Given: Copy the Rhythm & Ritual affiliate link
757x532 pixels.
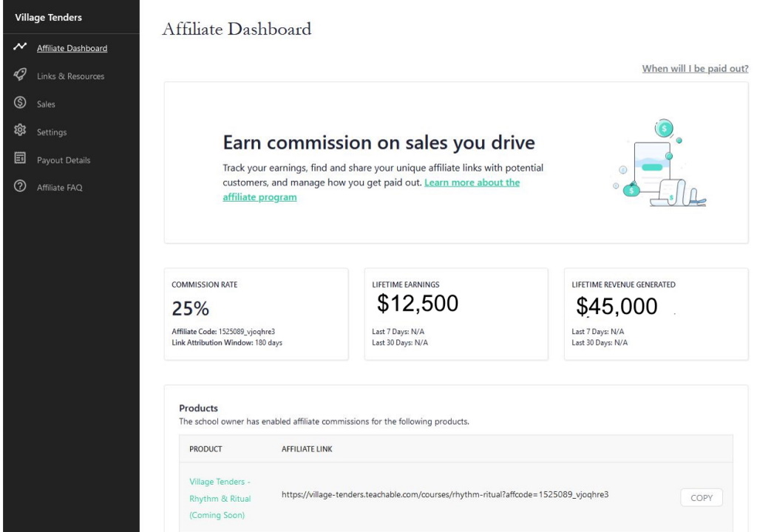Looking at the screenshot, I should pos(702,498).
